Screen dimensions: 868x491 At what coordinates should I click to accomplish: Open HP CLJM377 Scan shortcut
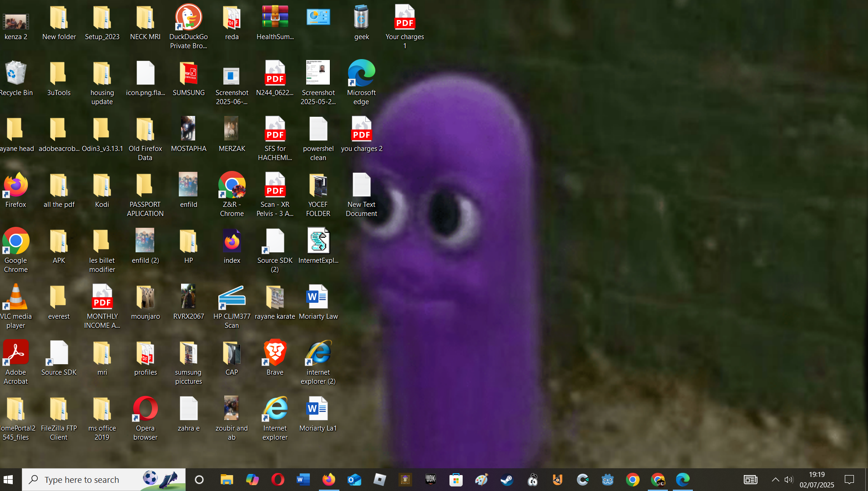(232, 306)
